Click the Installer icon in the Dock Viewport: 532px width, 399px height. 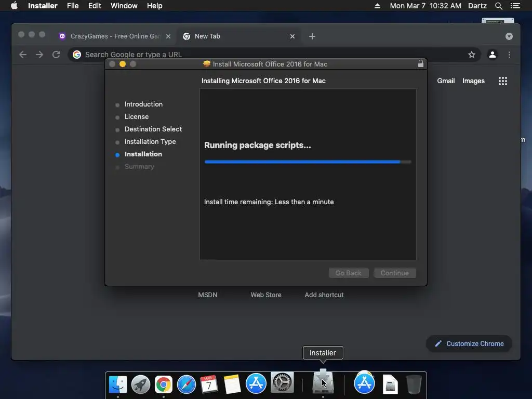pos(323,381)
